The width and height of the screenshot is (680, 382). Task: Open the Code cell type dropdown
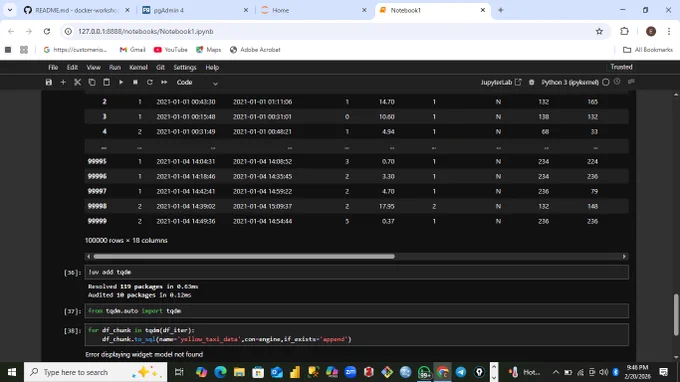point(197,82)
